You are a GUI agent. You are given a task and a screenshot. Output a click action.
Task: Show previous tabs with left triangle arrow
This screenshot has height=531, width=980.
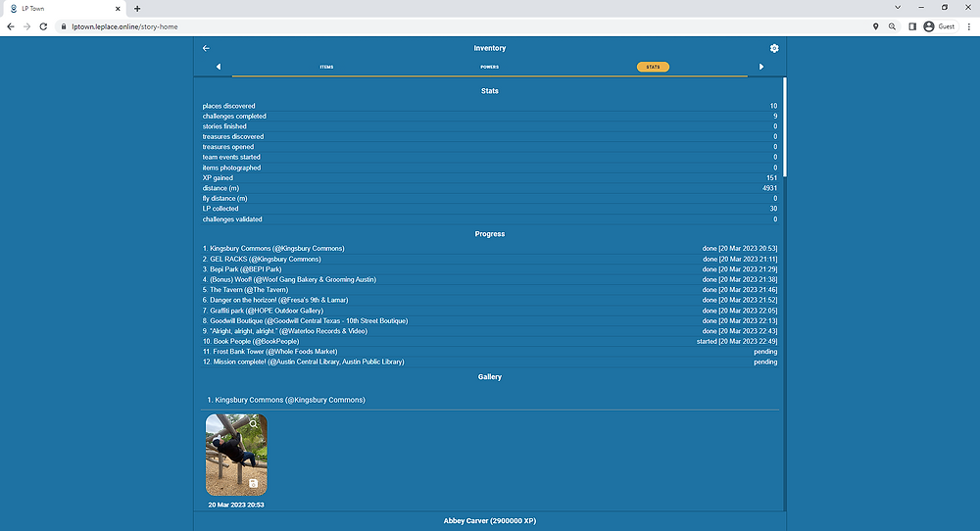tap(219, 67)
